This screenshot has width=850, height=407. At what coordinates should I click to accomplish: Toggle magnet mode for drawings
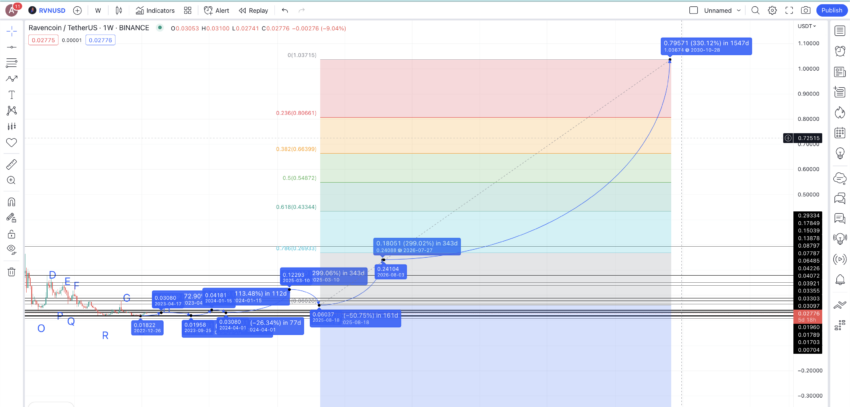pos(11,201)
